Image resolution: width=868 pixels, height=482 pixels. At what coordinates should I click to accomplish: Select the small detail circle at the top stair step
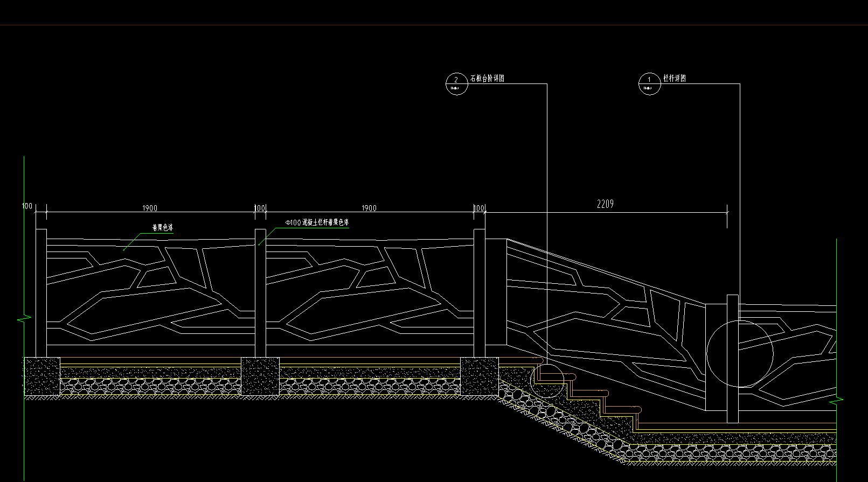[x=547, y=380]
